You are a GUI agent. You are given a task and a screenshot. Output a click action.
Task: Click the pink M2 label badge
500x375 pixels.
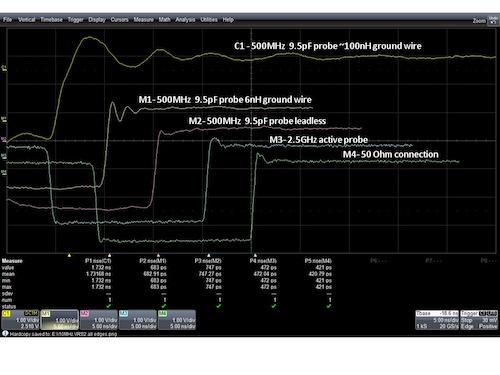[x=85, y=314]
